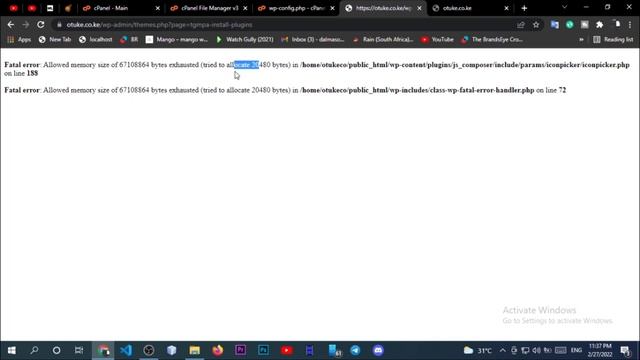
Task: Open the volume control in system tray
Action: (536, 350)
